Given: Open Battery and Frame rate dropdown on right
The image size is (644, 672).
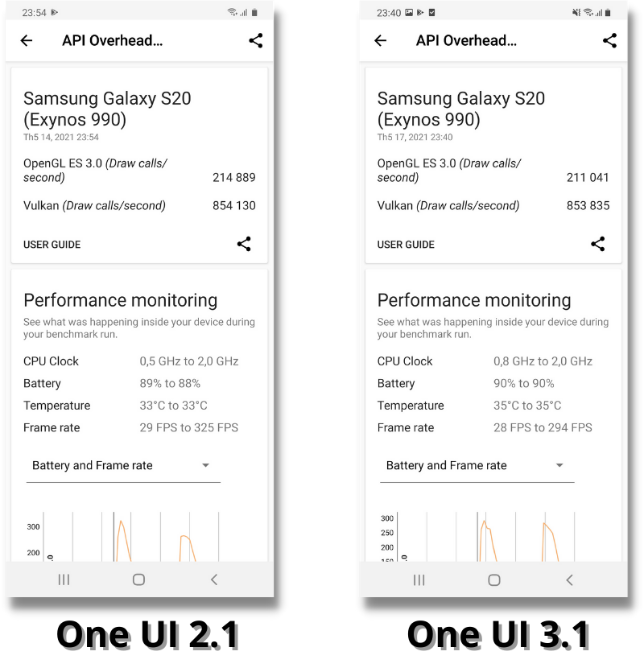Looking at the screenshot, I should coord(477,466).
